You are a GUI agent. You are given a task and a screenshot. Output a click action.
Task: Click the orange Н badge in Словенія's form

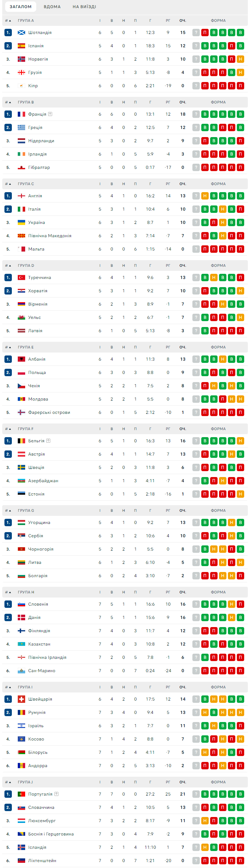point(232,604)
